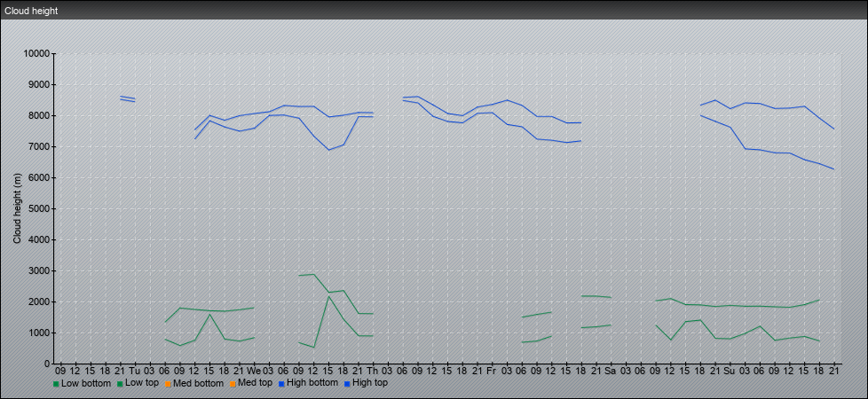Click the 10000 value on the Y axis
Image resolution: width=868 pixels, height=399 pixels.
pyautogui.click(x=36, y=54)
